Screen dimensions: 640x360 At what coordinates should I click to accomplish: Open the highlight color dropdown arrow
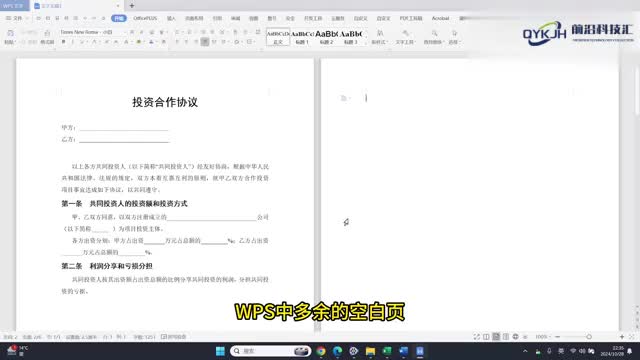[x=144, y=42]
